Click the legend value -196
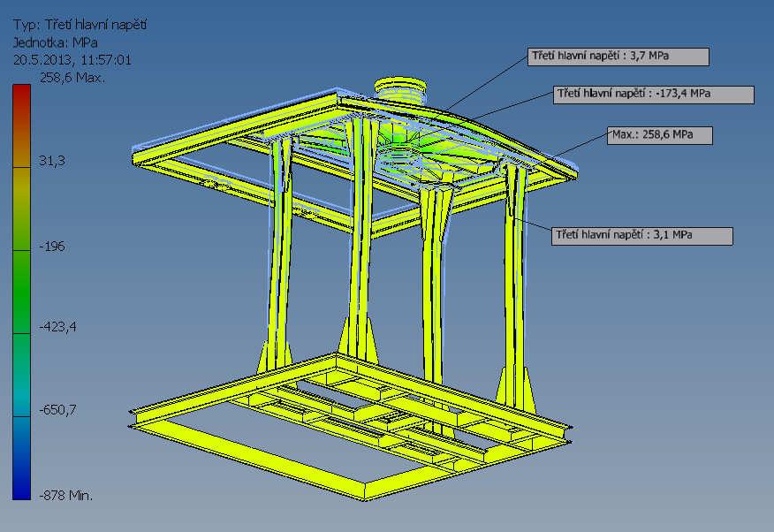This screenshot has width=774, height=532. coord(52,247)
